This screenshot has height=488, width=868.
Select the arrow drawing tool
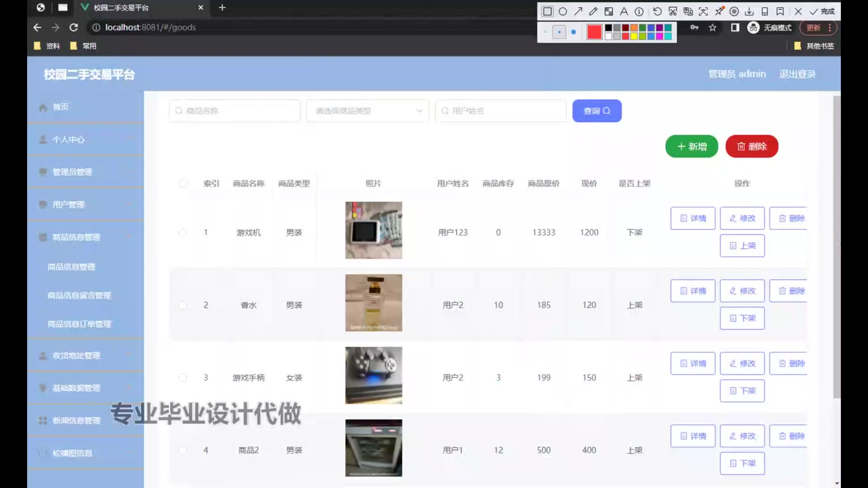click(578, 12)
